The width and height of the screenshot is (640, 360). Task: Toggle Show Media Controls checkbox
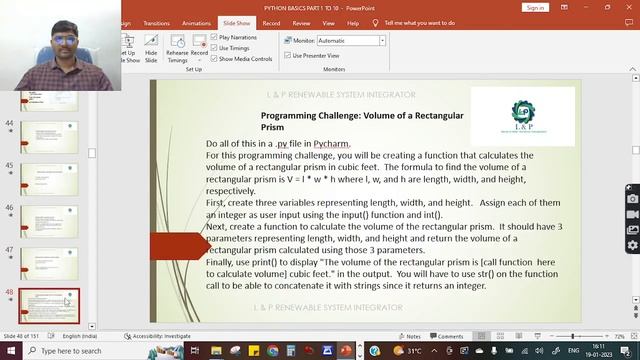tap(214, 58)
